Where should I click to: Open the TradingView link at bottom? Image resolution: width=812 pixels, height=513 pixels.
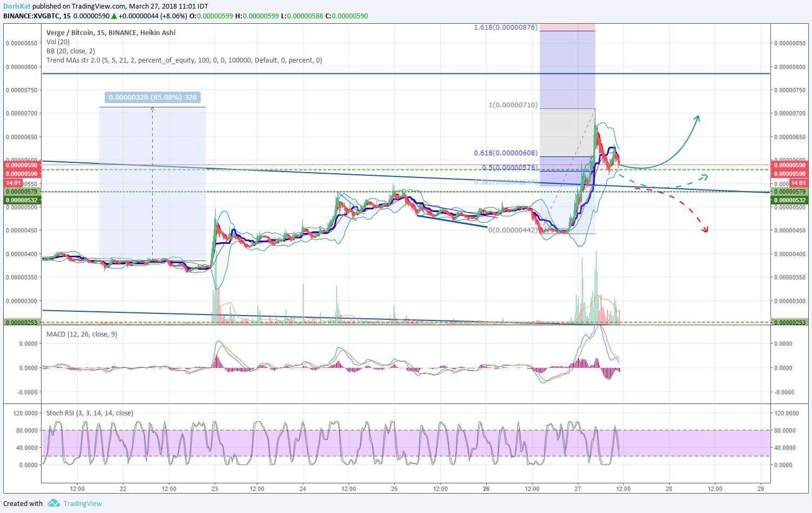(83, 503)
